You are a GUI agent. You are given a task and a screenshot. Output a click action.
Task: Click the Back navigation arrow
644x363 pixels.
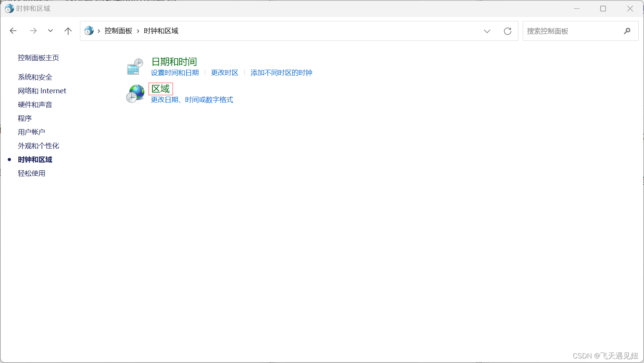tap(13, 31)
